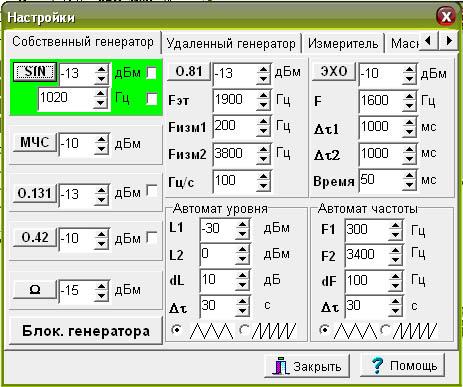Viewport: 463px width, 387px height.
Task: Increase the dF 100 Гц spinner
Action: coord(395,276)
